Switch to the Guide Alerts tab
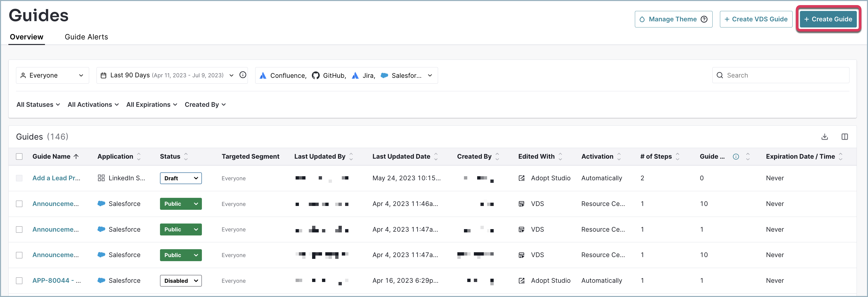The width and height of the screenshot is (868, 297). [86, 37]
